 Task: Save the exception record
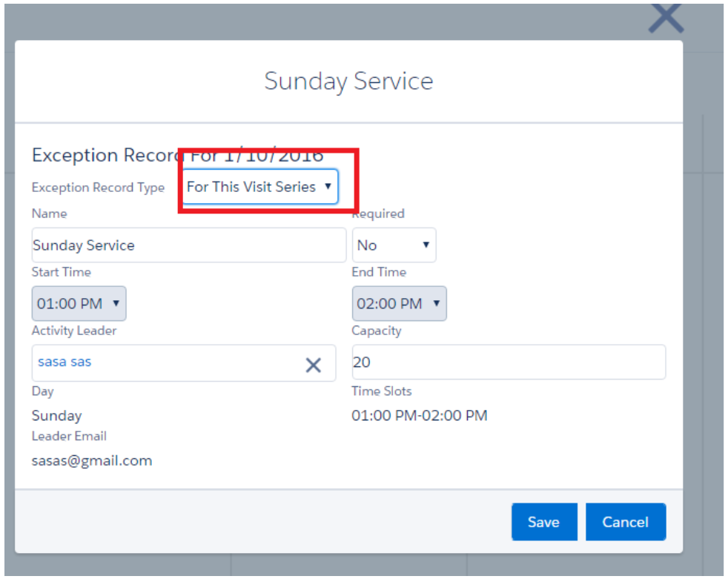pos(543,522)
